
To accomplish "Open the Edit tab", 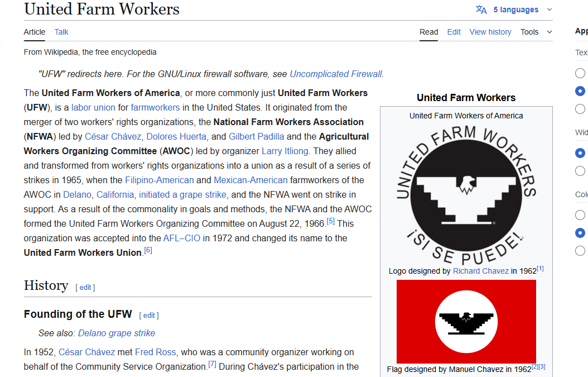I will (x=454, y=32).
